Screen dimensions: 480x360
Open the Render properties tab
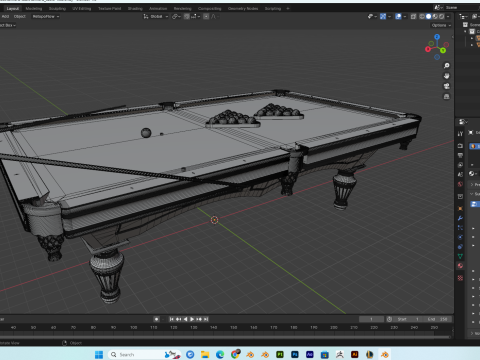tap(460, 146)
